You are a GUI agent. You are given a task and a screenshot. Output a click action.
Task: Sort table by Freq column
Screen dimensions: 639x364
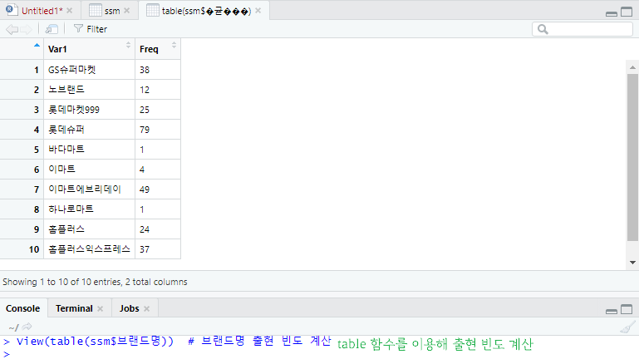[x=158, y=49]
